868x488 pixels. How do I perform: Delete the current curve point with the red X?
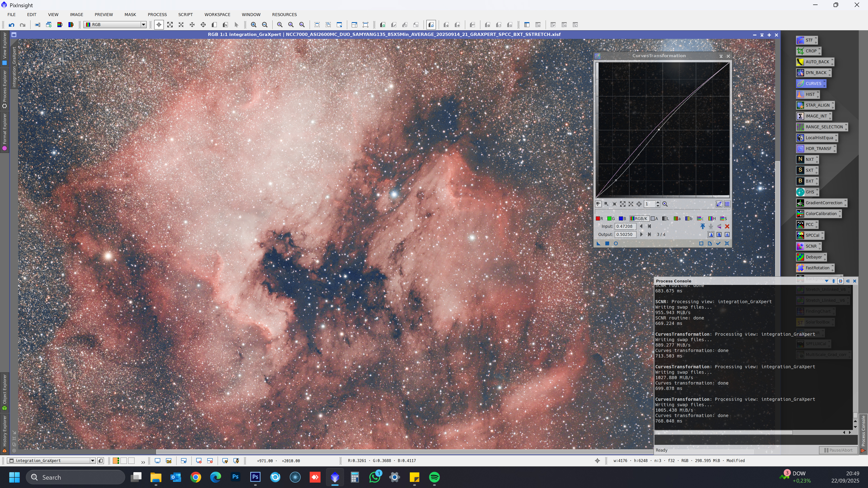727,227
